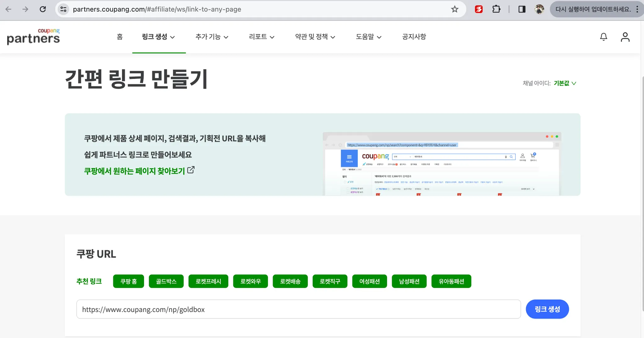Click the browser forward arrow
The width and height of the screenshot is (644, 338).
25,9
